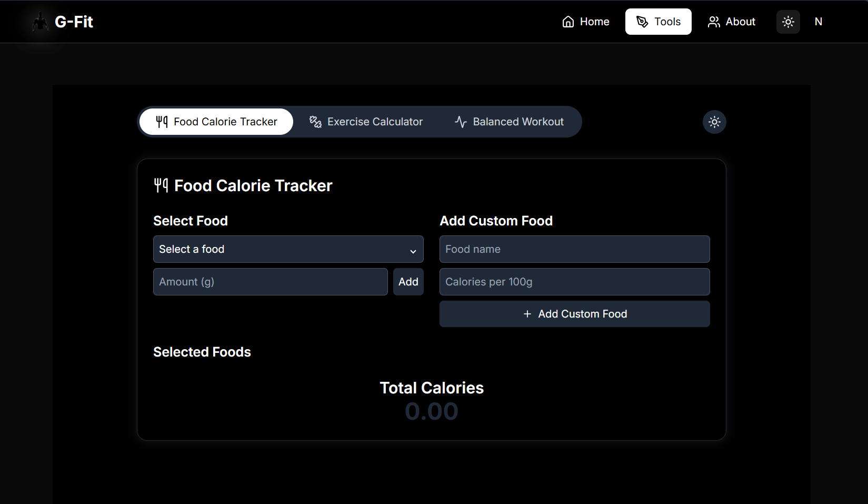Click the Amount (g) input field
Screen dimensions: 868x504
click(271, 282)
